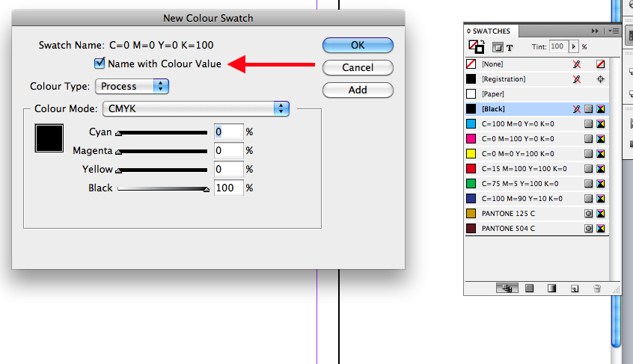
Task: Click Show All Swatches button
Action: [507, 288]
